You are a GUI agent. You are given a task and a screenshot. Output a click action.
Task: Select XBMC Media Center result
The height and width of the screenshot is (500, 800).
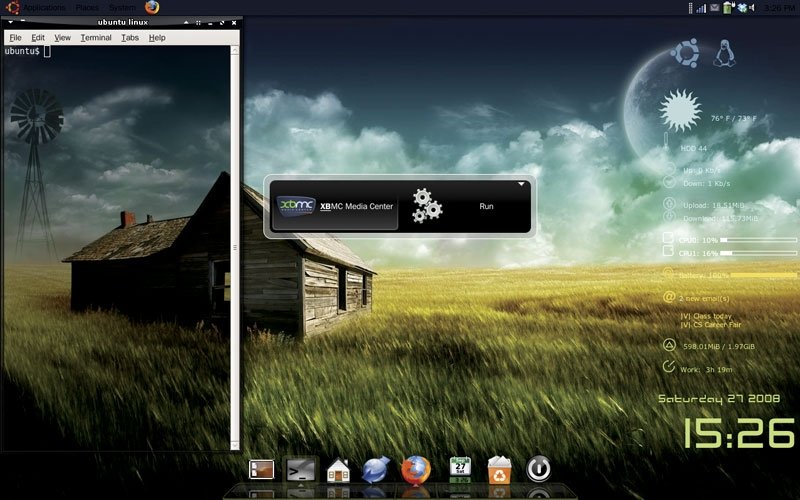(335, 206)
